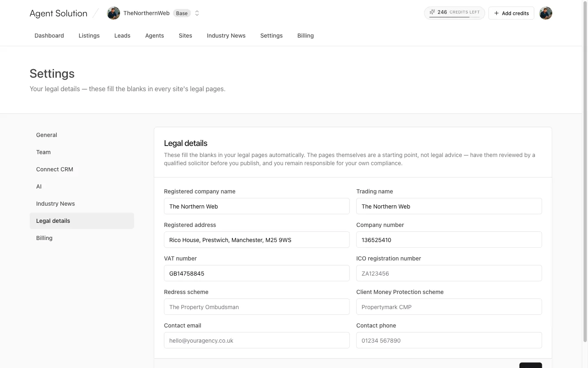Focus the Client Money Protection scheme field
Screen dimensions: 588x368
449,307
